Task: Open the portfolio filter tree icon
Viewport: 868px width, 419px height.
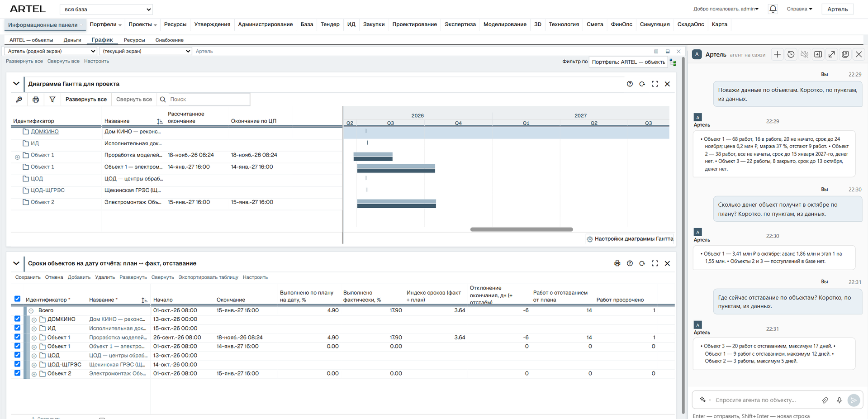Action: pyautogui.click(x=673, y=62)
